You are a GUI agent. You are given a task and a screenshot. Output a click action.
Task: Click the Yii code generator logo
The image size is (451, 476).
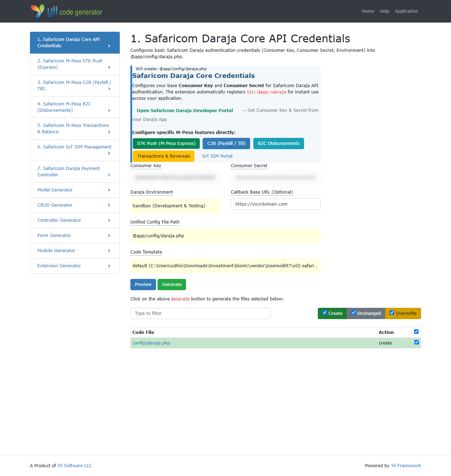[x=66, y=11]
